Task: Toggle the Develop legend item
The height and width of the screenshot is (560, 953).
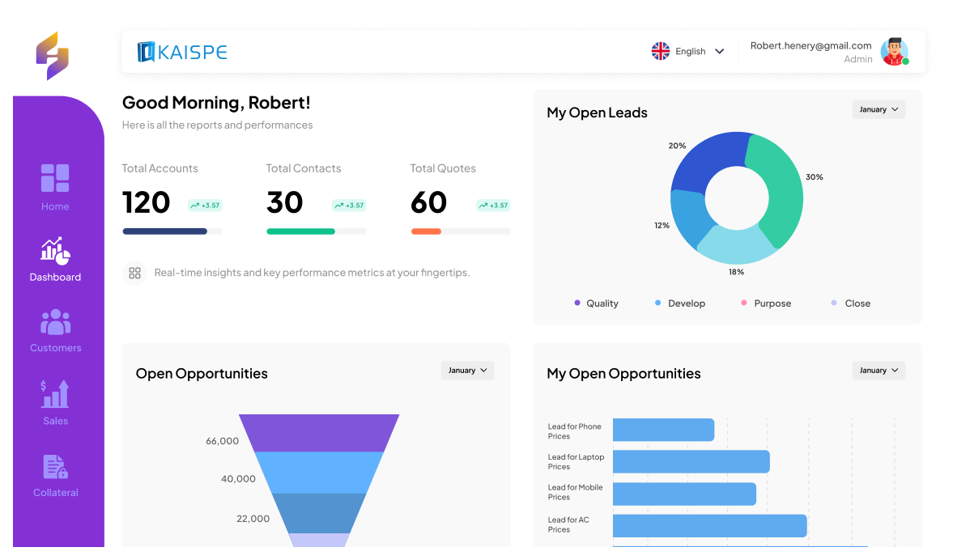Action: (x=680, y=303)
